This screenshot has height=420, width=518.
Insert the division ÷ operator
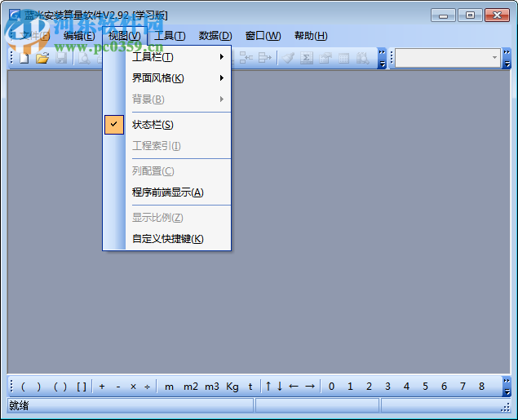(148, 387)
